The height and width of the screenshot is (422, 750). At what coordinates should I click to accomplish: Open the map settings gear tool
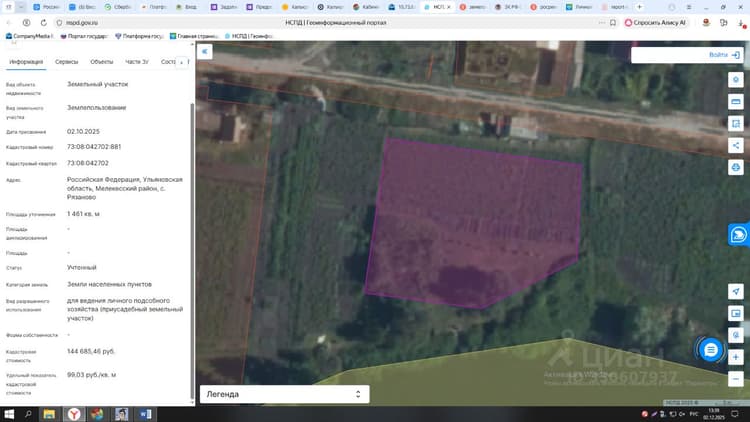[736, 80]
